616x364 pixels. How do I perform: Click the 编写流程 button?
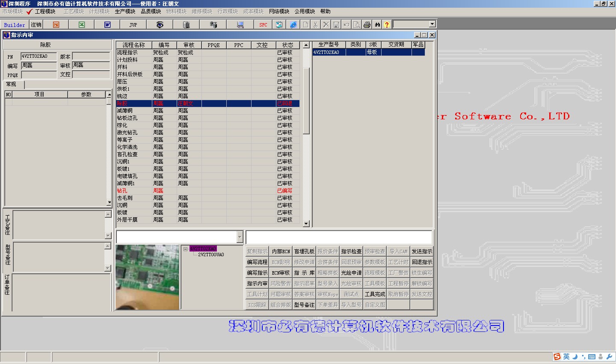tap(257, 262)
